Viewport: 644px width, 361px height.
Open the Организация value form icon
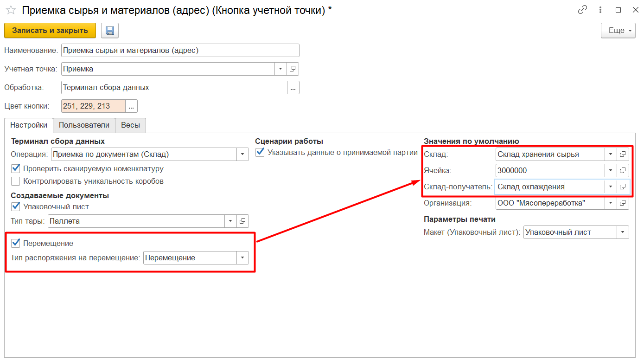tap(623, 203)
